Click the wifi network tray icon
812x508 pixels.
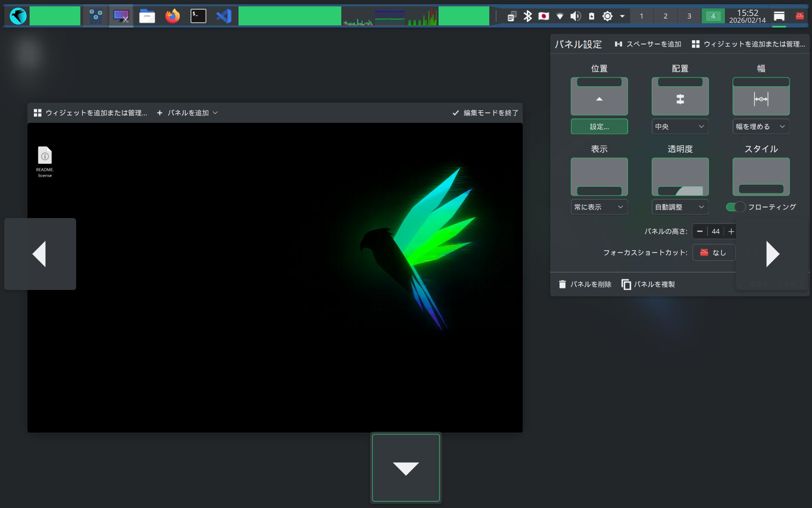tap(560, 16)
